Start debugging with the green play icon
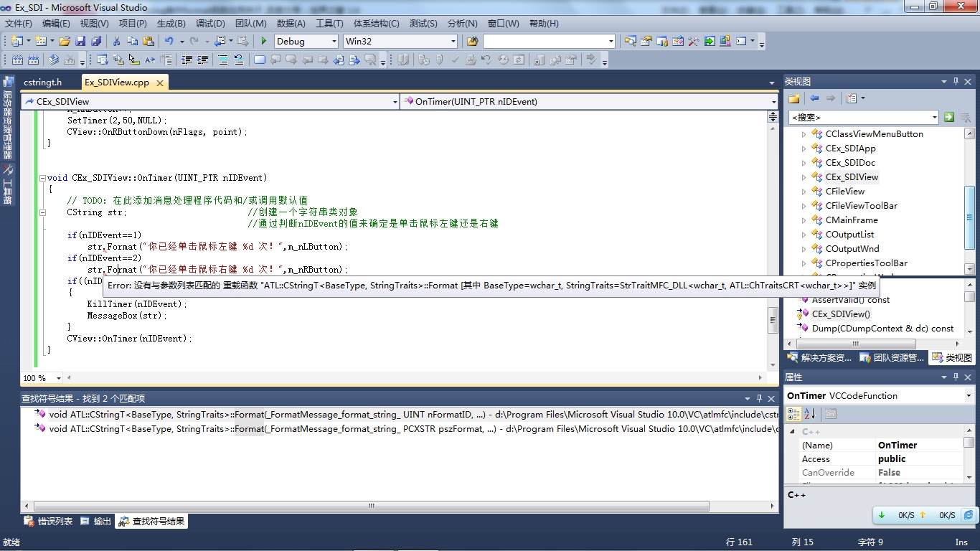This screenshot has height=551, width=980. (x=264, y=41)
